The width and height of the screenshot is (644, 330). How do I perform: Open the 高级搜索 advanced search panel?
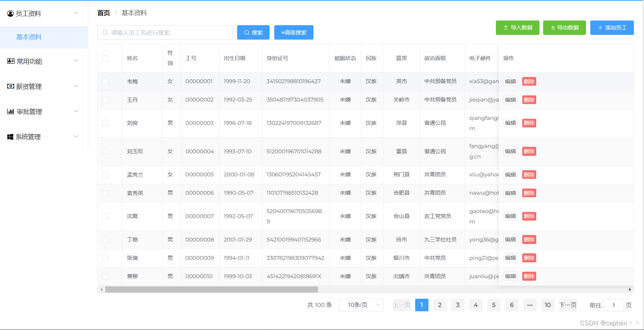(294, 32)
